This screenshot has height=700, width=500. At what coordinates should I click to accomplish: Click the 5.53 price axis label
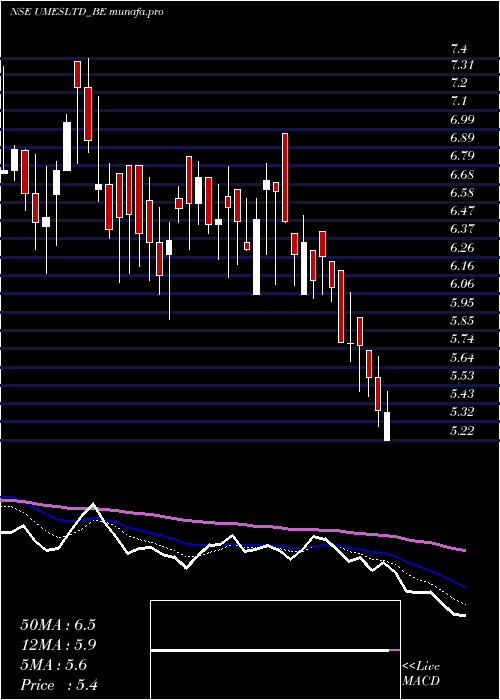[x=462, y=375]
